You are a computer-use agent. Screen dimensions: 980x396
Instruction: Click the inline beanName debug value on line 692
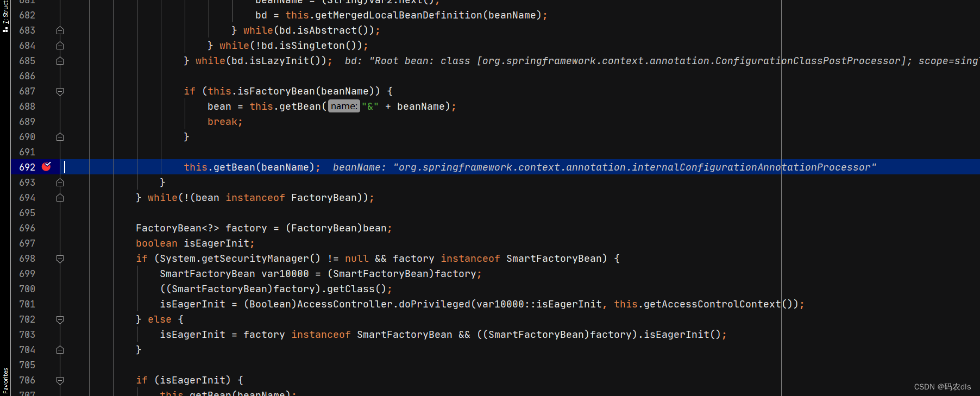[605, 167]
